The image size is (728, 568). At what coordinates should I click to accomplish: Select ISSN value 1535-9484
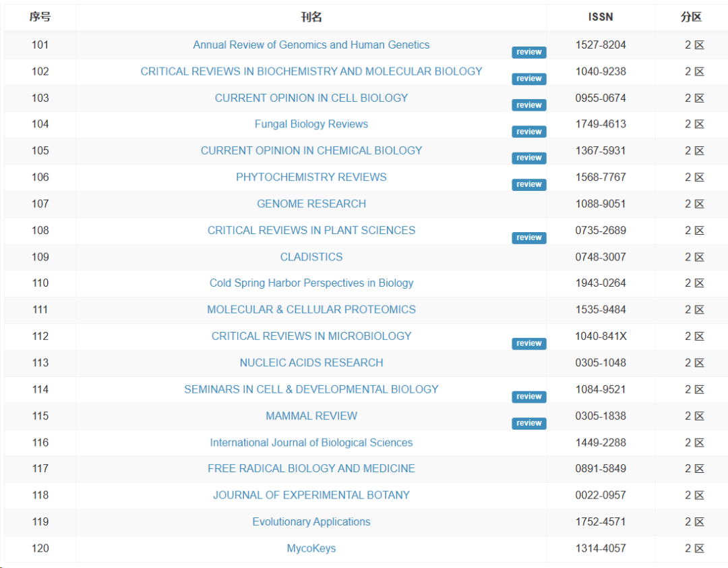[x=601, y=310]
